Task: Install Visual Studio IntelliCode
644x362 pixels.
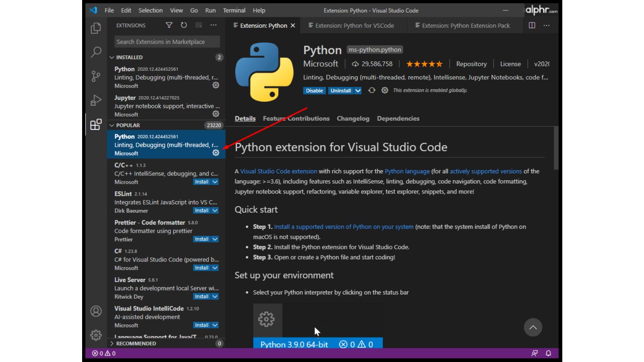Action: coord(202,325)
